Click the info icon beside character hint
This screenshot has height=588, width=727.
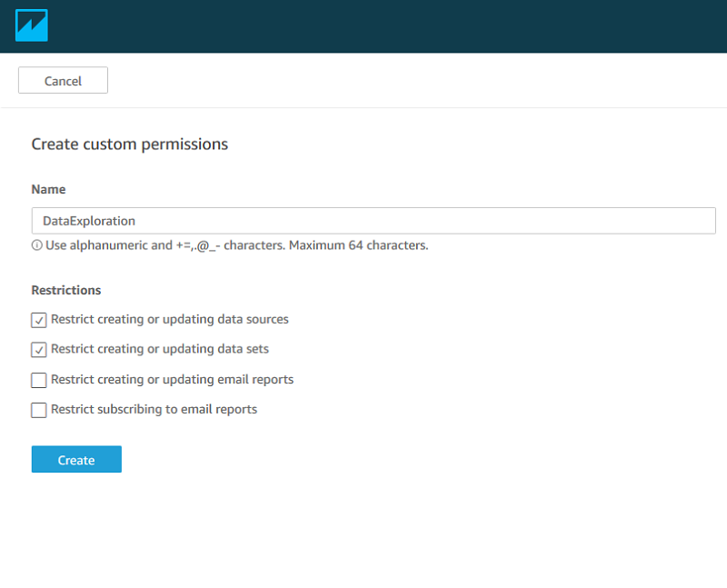coord(36,245)
